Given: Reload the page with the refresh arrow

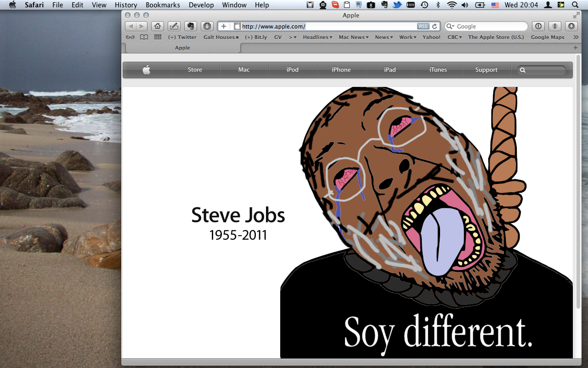Looking at the screenshot, I should coord(435,26).
